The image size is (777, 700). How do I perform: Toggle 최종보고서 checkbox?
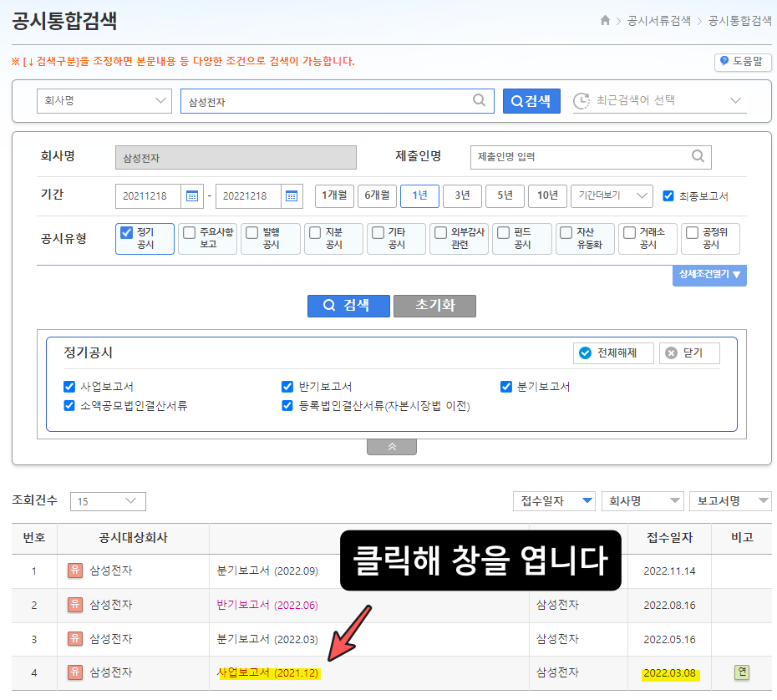[668, 195]
